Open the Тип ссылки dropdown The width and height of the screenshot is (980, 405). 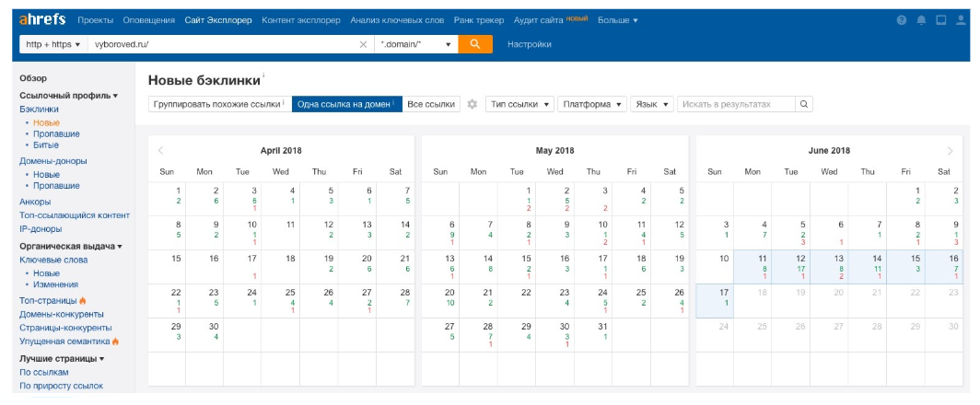tap(519, 104)
